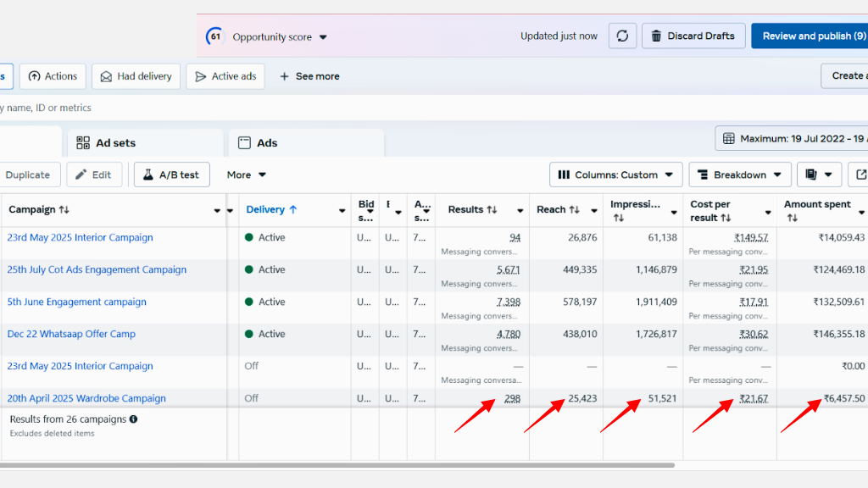The image size is (868, 488).
Task: Click amount spent ₹146,355.18
Action: click(838, 334)
